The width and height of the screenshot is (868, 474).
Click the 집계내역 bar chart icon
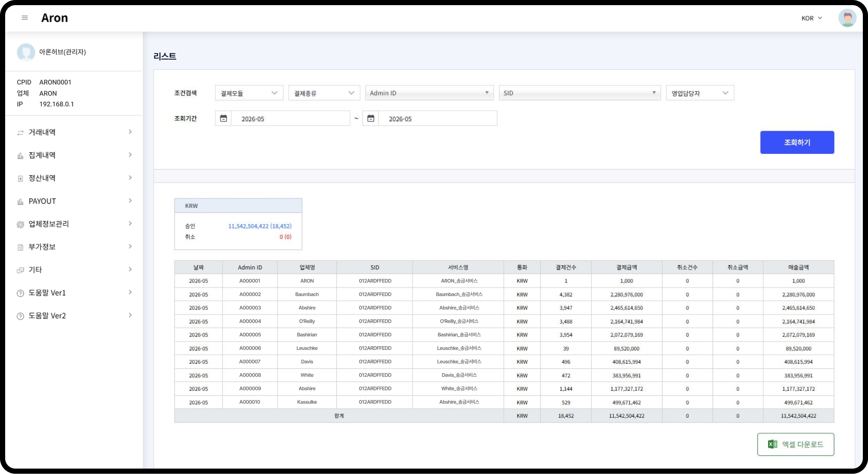[x=20, y=156]
